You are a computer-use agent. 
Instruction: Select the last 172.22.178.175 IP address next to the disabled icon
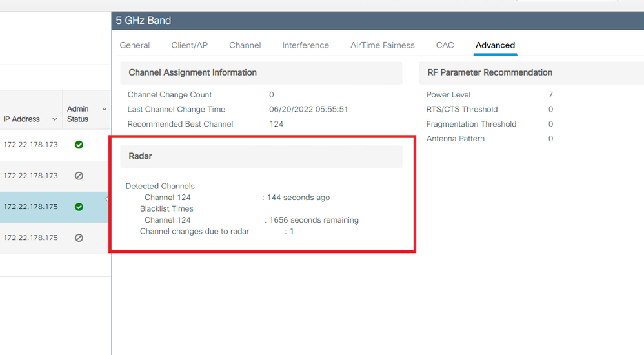(30, 238)
